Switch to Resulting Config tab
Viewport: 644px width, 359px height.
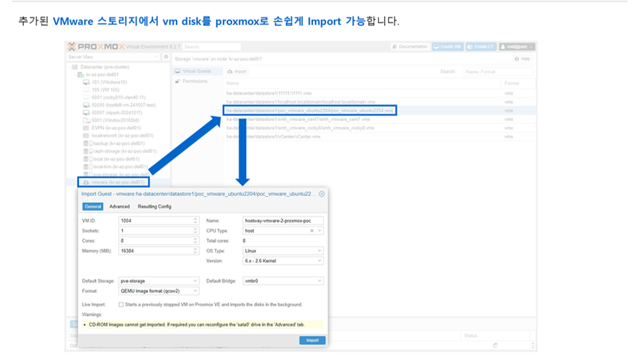[155, 207]
